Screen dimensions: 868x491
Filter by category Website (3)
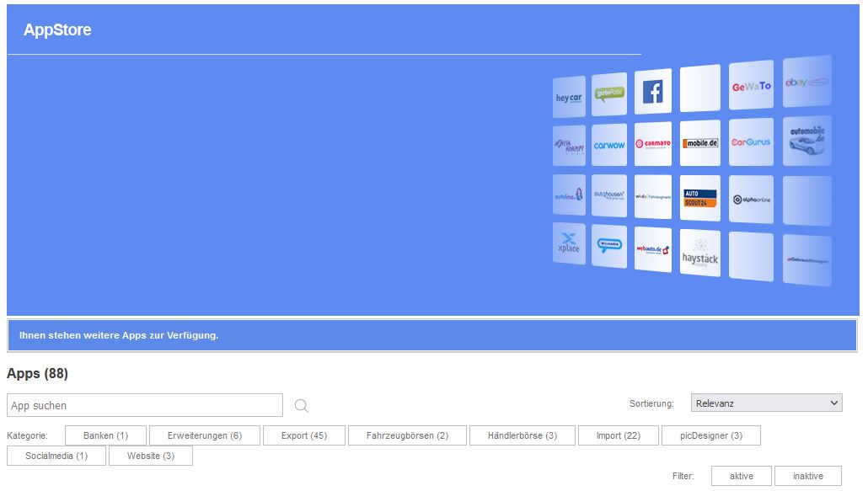point(151,456)
